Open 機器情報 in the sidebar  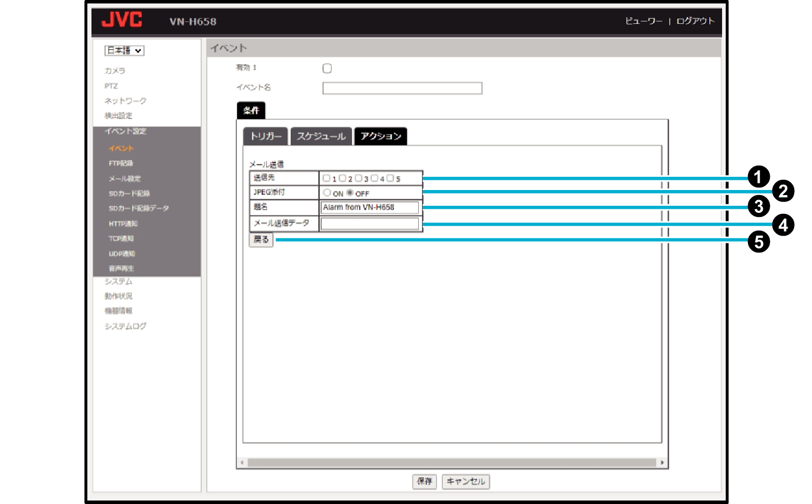point(118,311)
